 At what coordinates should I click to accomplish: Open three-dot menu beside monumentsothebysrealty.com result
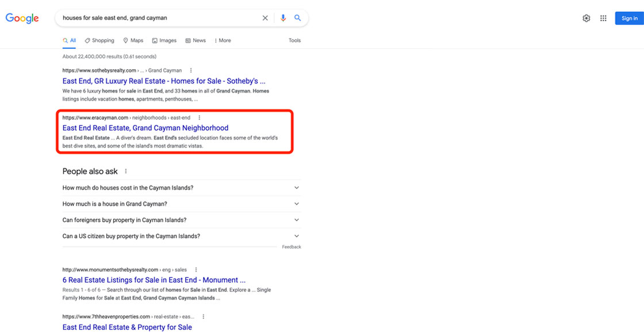tap(196, 270)
